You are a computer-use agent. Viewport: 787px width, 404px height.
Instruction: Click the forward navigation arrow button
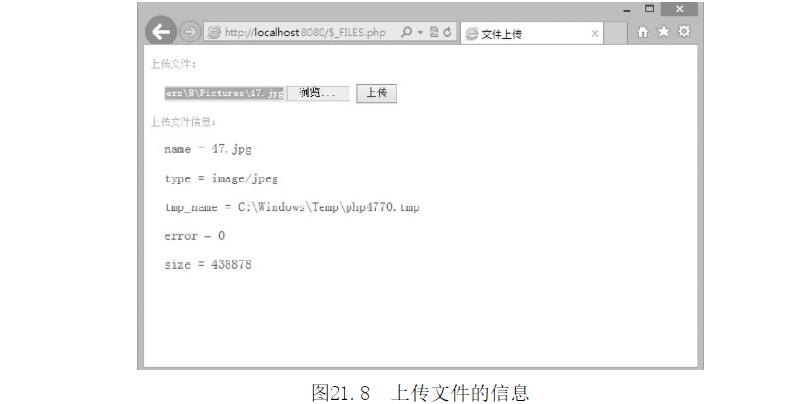click(190, 32)
